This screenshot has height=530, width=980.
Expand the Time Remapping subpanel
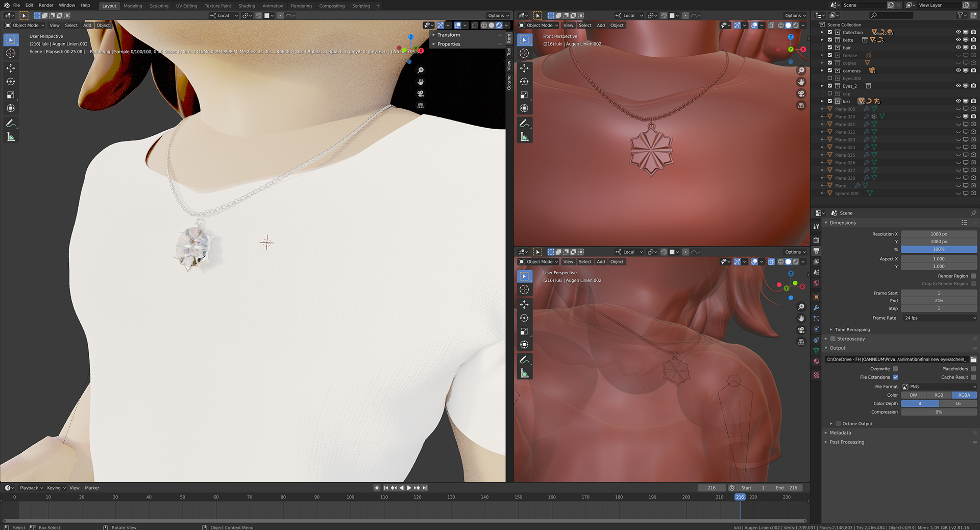coord(852,330)
